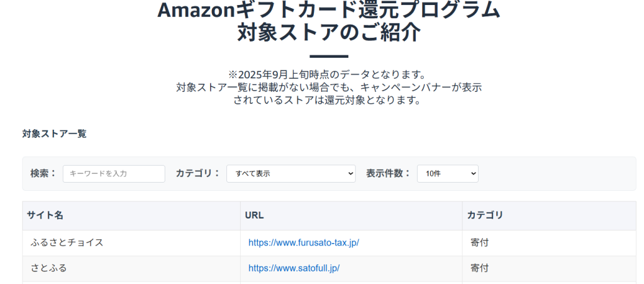Viewport: 644px width, 284px height.
Task: Click the keyword search input field
Action: [x=114, y=174]
